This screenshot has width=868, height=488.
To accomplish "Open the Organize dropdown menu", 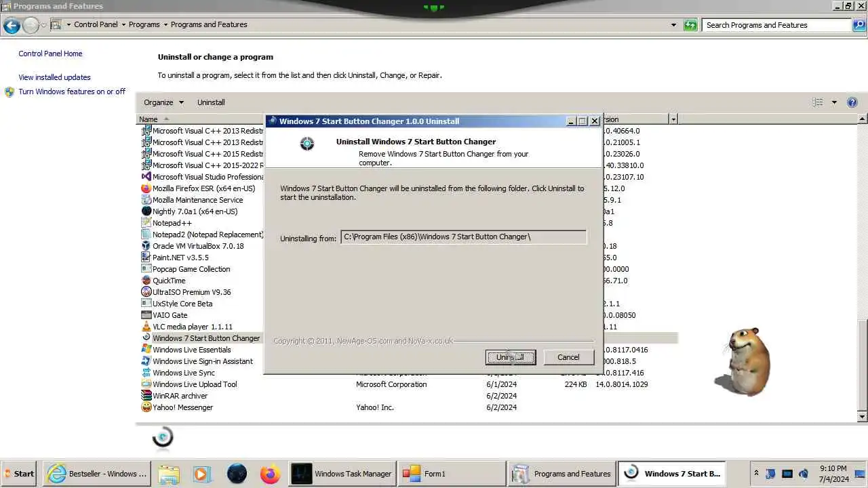I will (x=163, y=102).
